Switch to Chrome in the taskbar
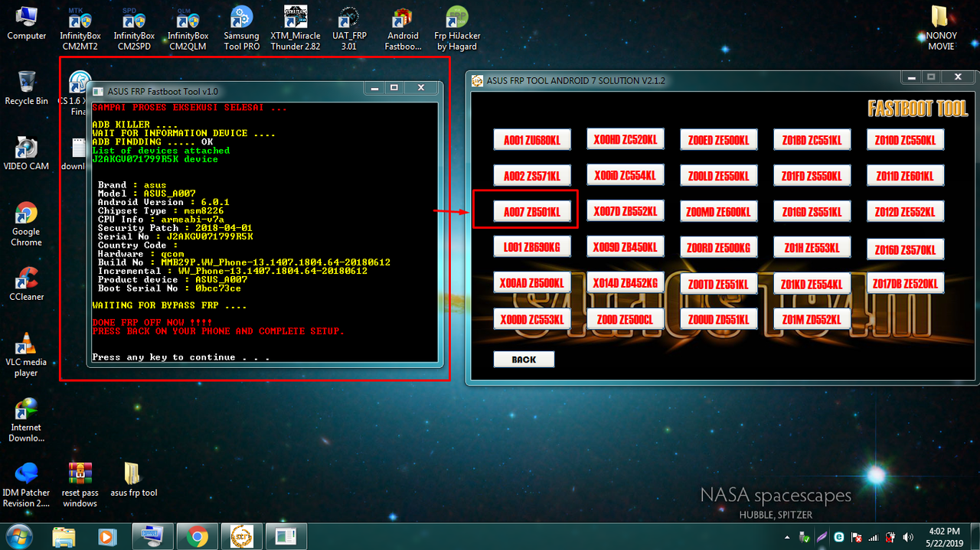Viewport: 980px width, 550px height. point(197,536)
